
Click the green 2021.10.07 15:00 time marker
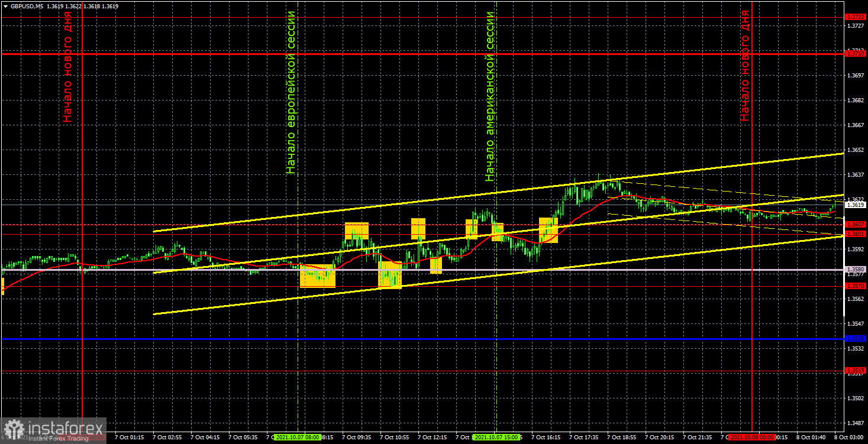tap(497, 437)
